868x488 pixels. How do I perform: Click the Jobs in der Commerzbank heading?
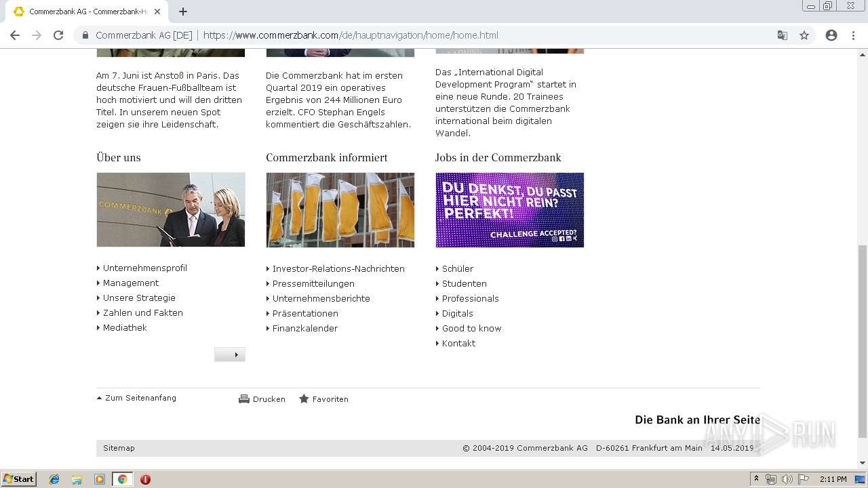point(498,157)
